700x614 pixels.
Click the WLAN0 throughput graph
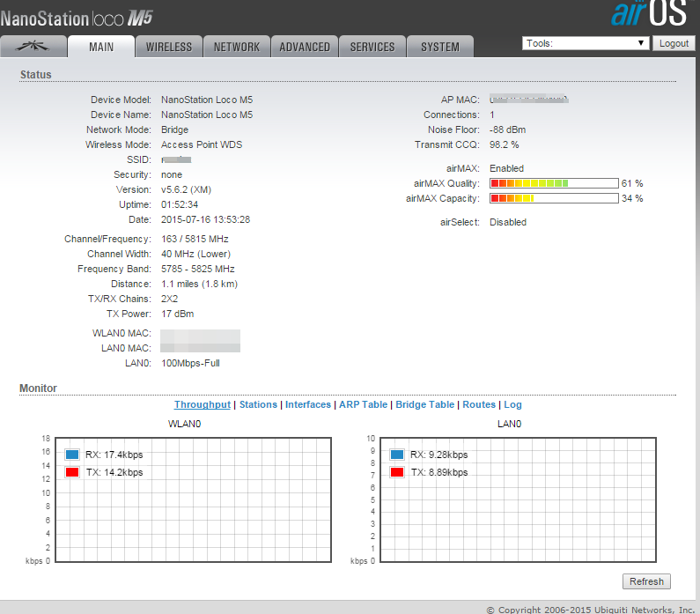tap(194, 499)
